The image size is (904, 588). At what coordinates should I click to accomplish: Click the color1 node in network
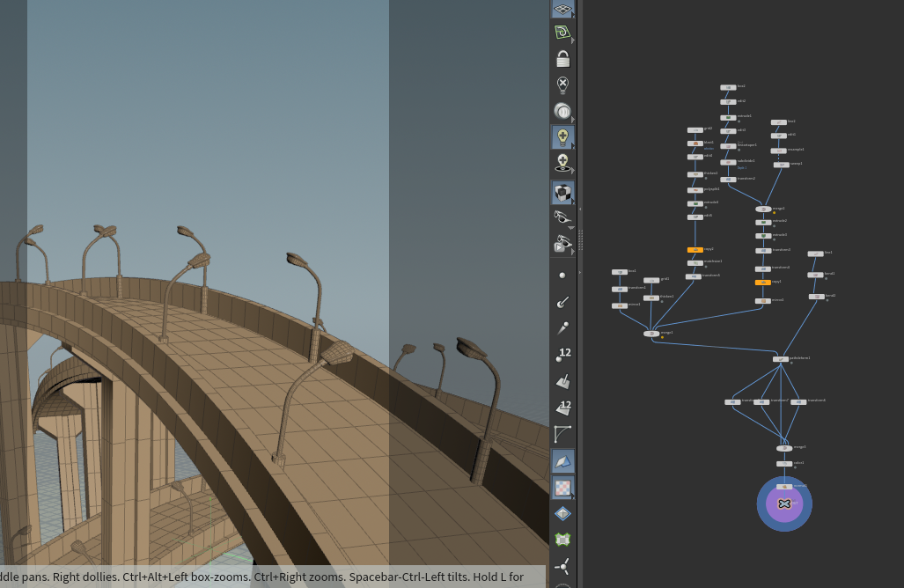point(784,464)
